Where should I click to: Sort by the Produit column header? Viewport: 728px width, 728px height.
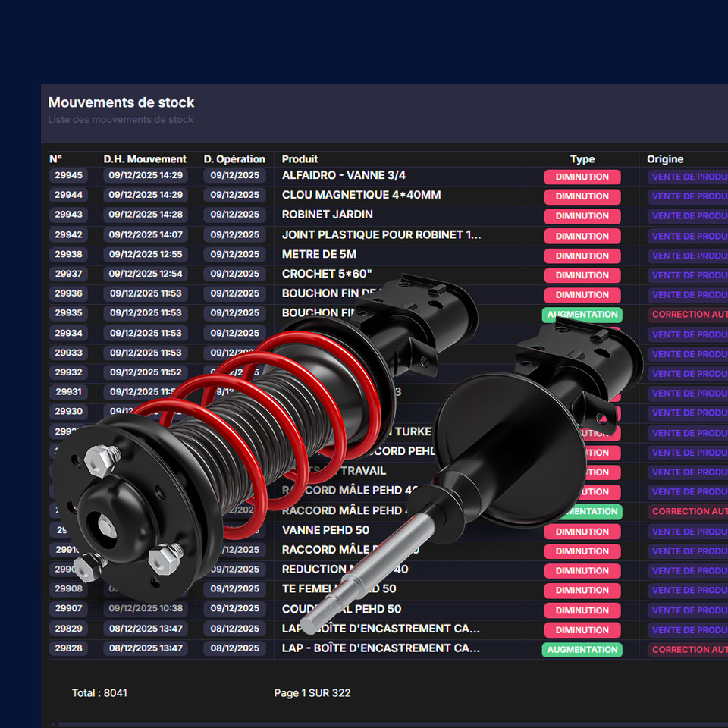300,159
